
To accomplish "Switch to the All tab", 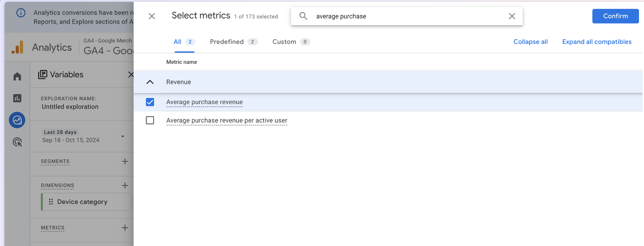I will coord(184,42).
